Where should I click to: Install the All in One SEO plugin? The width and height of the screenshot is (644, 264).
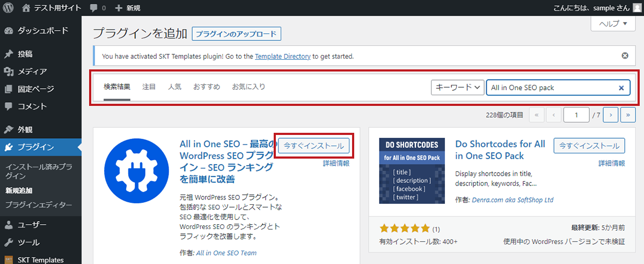(314, 146)
